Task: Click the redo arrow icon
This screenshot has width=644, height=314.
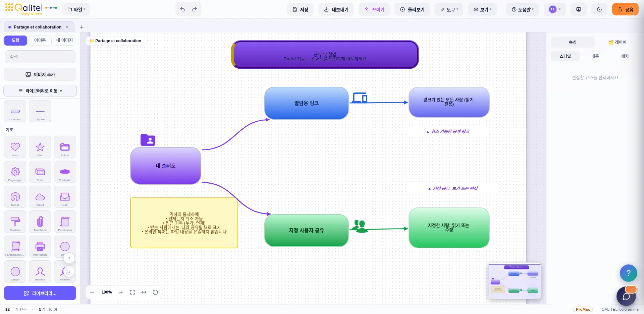Action: click(x=195, y=9)
